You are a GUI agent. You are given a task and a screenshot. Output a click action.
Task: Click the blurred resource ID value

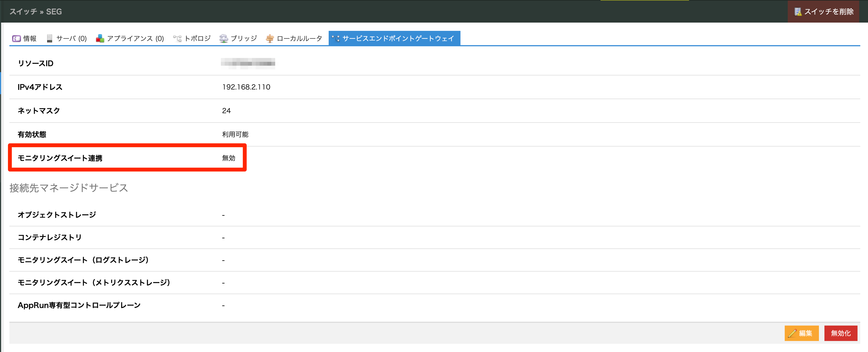pos(248,63)
